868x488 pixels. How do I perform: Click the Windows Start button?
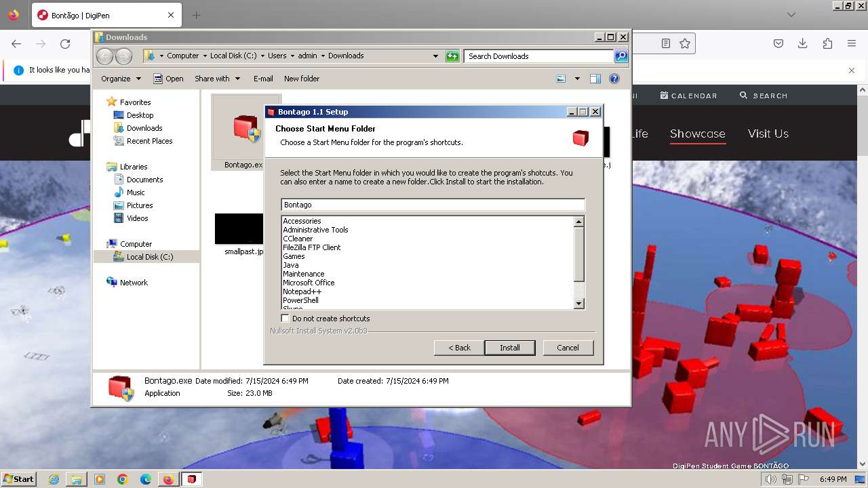point(18,479)
